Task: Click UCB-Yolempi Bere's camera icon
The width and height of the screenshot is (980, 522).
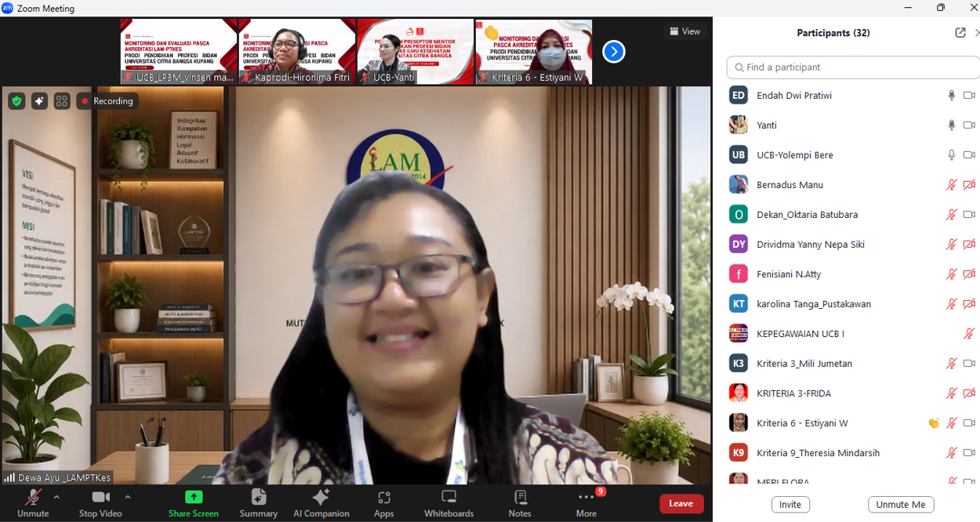Action: [969, 155]
